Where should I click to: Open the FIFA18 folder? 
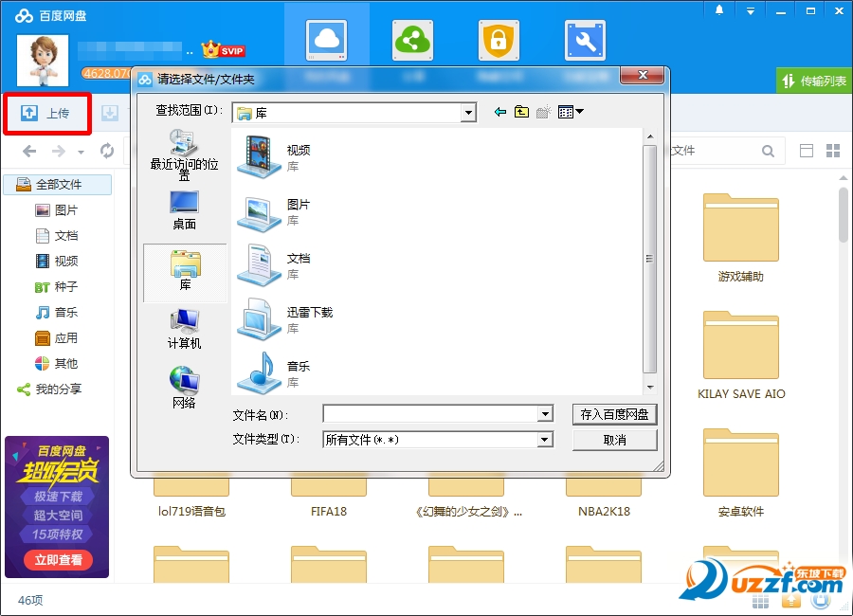(329, 498)
